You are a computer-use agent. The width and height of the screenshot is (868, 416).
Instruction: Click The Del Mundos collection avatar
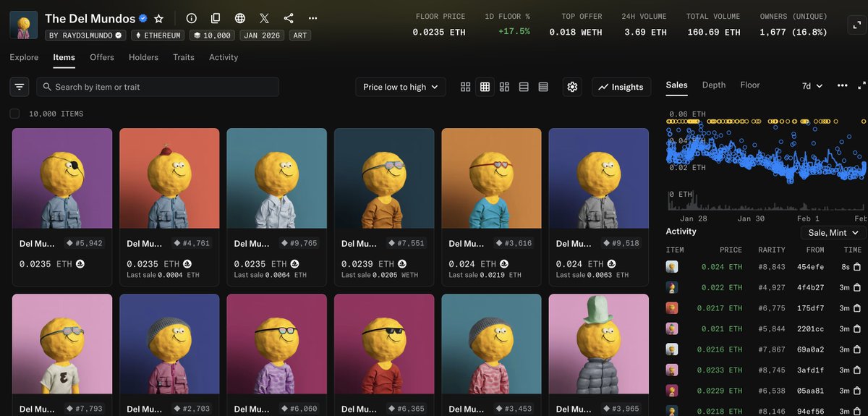point(24,25)
